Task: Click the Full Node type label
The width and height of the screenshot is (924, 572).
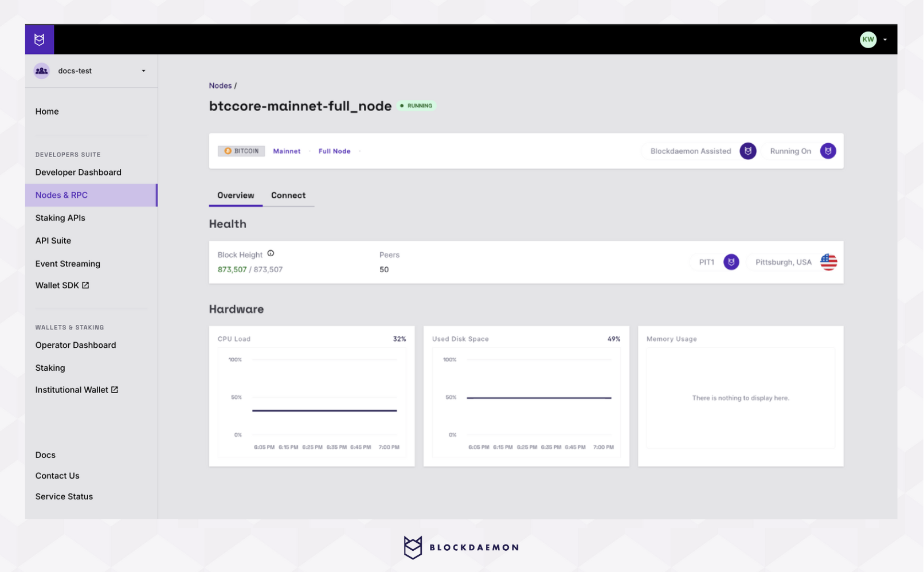Action: click(334, 151)
